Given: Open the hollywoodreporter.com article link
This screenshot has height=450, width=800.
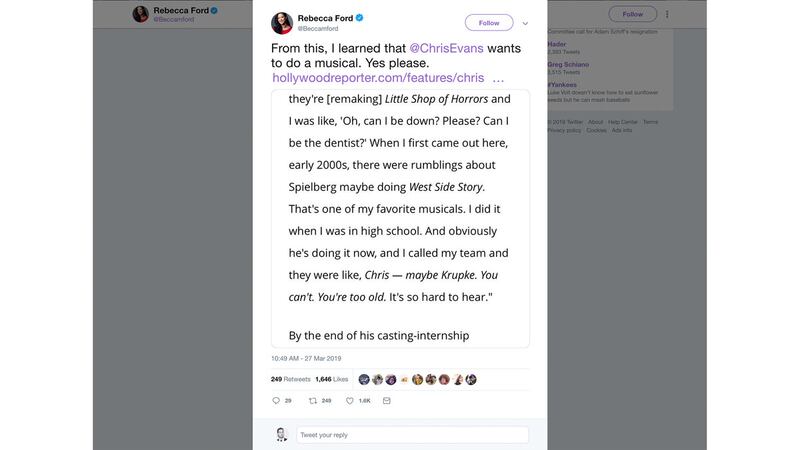Looking at the screenshot, I should coord(378,78).
